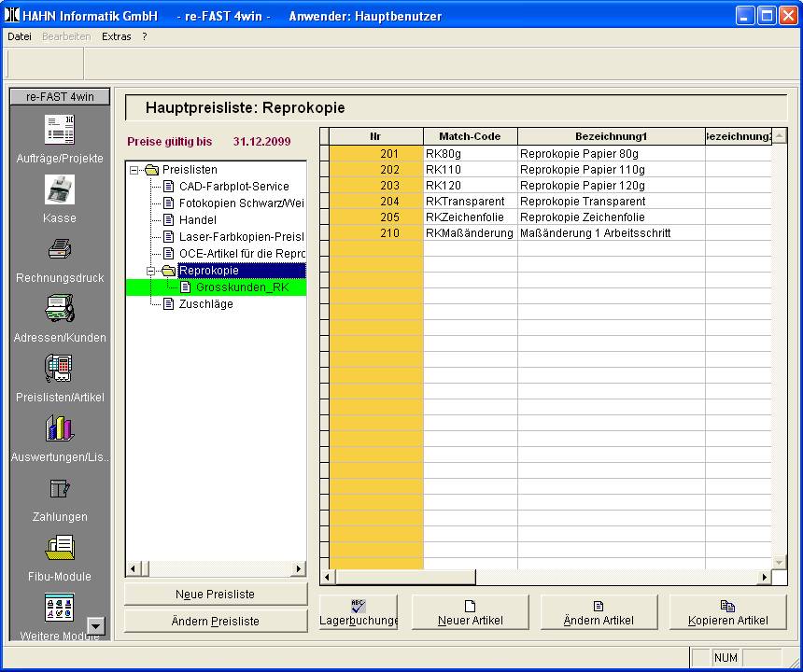803x672 pixels.
Task: Click the re-FAST 4win sidebar header
Action: click(60, 97)
